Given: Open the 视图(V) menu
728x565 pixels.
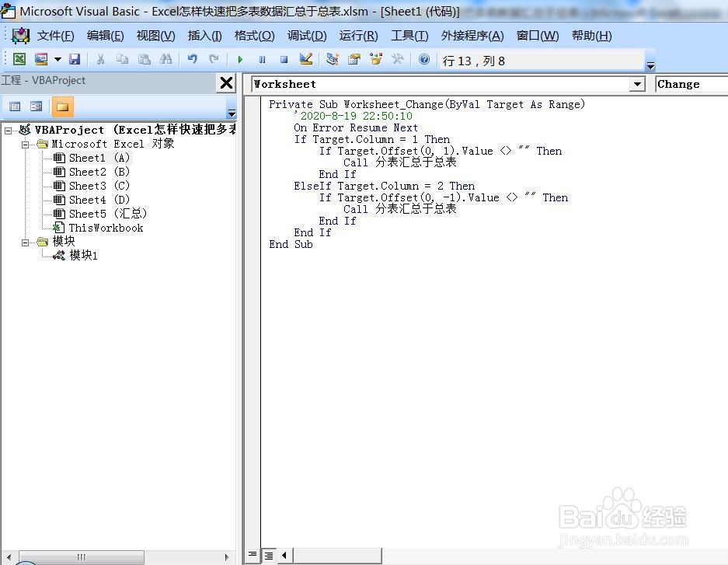Looking at the screenshot, I should 155,36.
